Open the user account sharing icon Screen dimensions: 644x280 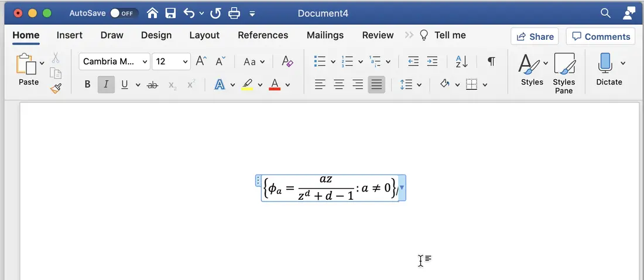click(x=629, y=13)
